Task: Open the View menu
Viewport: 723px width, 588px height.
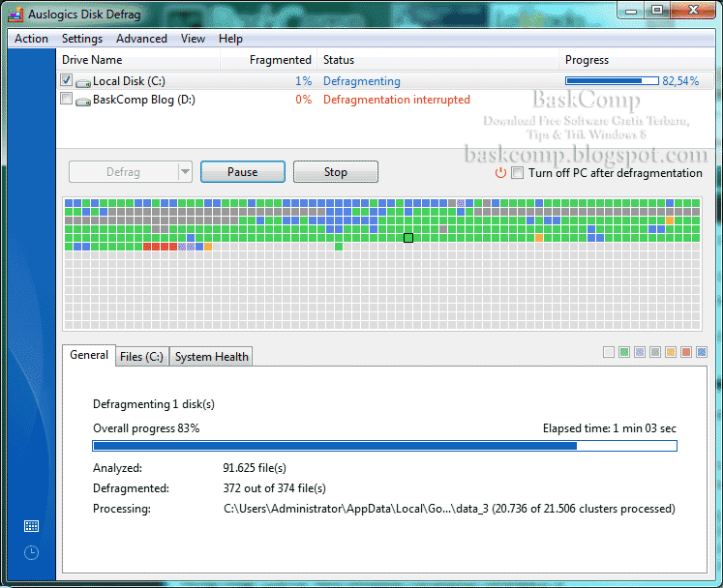Action: 193,39
